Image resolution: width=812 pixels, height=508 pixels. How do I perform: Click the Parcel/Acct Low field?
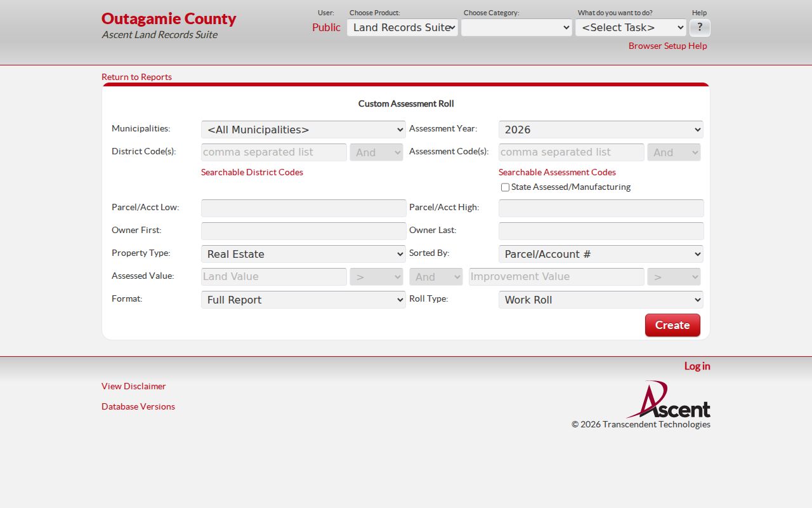point(303,208)
